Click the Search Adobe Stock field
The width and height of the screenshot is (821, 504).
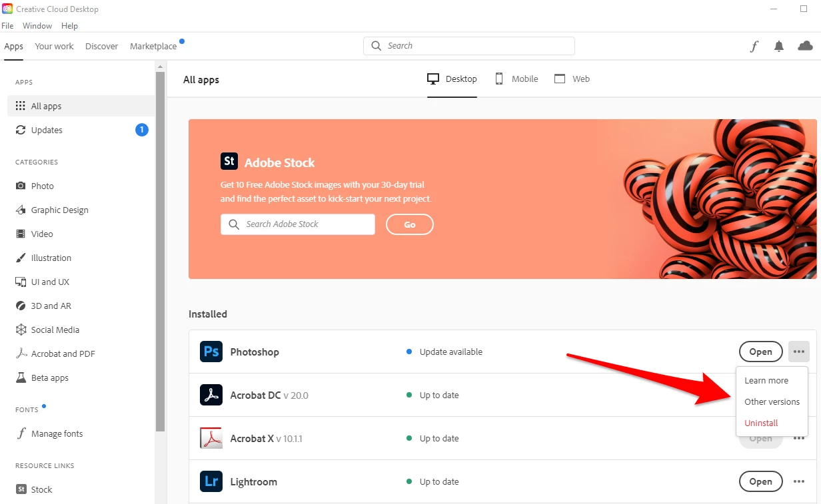click(298, 224)
